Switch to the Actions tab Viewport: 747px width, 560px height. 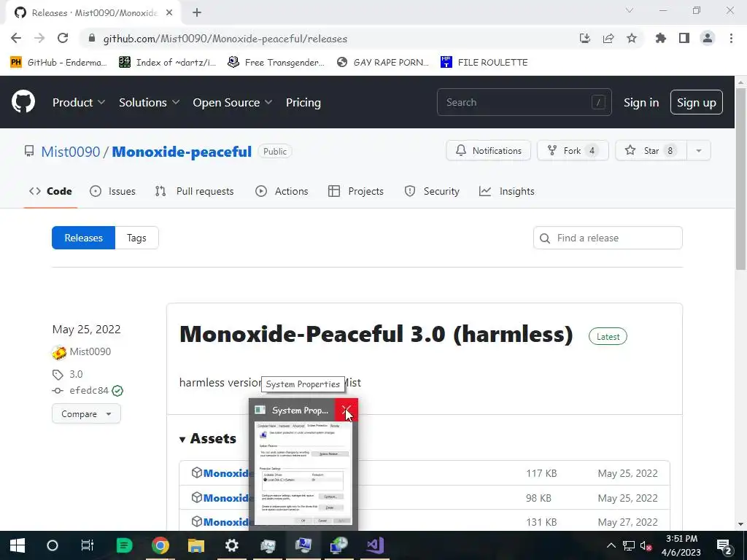(x=282, y=191)
